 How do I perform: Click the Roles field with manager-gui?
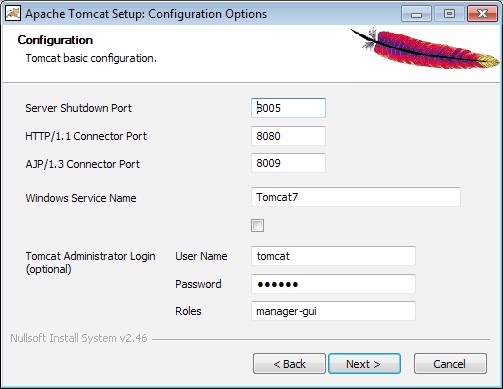pos(333,311)
